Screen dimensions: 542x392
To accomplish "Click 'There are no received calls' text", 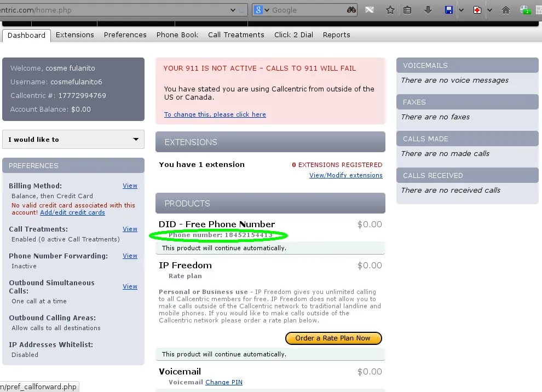I will point(451,190).
